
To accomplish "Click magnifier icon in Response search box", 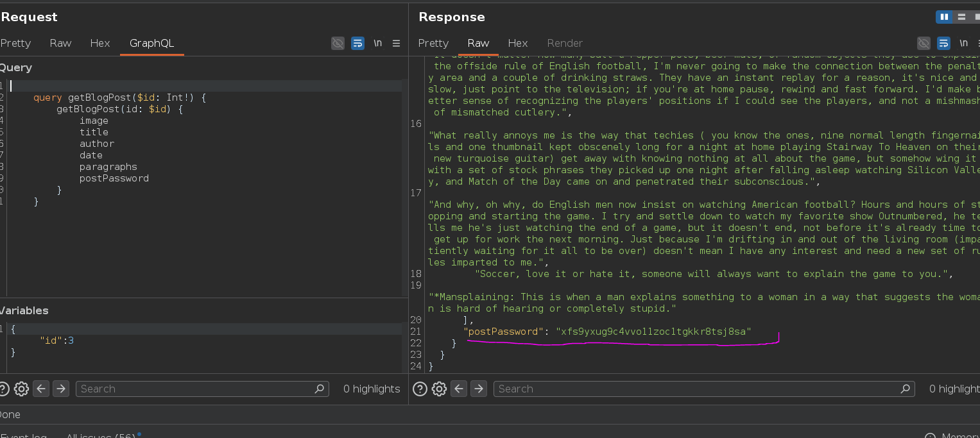I will 905,389.
